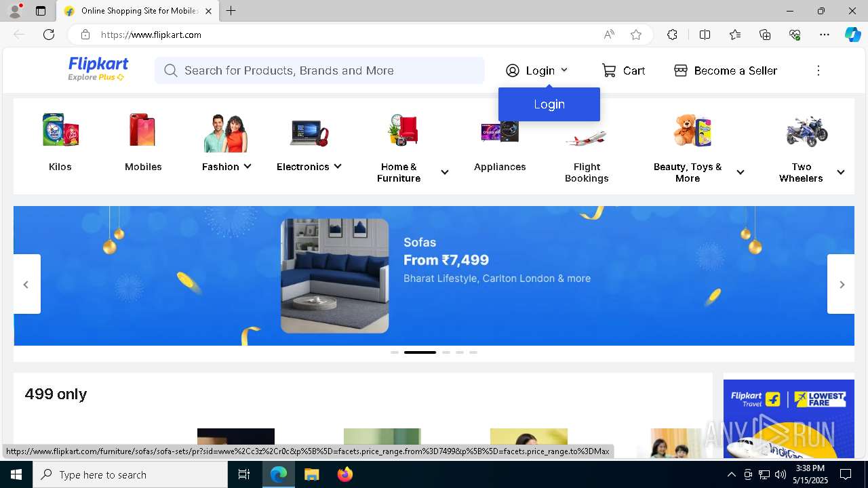
Task: Open the Sofas From ₹7,499 banner
Action: [434, 276]
